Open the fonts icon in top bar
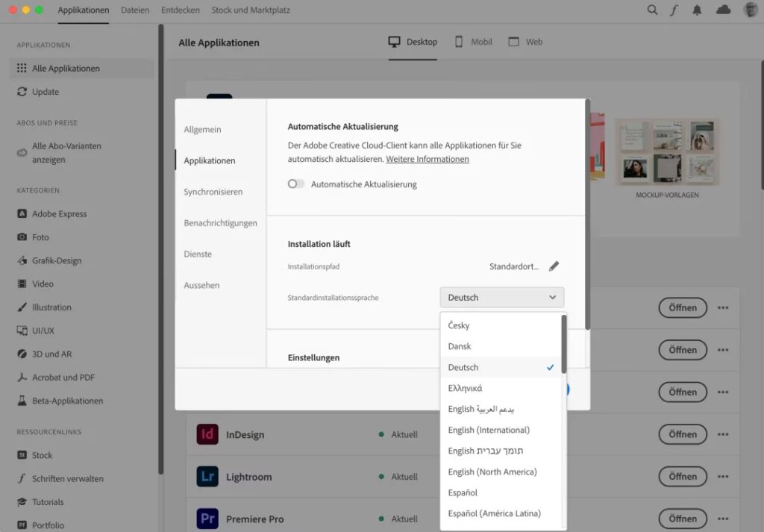 pyautogui.click(x=674, y=10)
